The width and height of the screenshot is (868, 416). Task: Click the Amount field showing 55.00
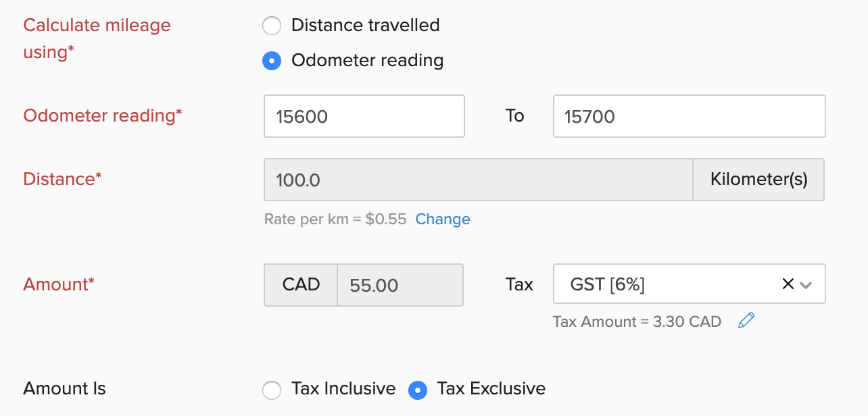coord(400,285)
